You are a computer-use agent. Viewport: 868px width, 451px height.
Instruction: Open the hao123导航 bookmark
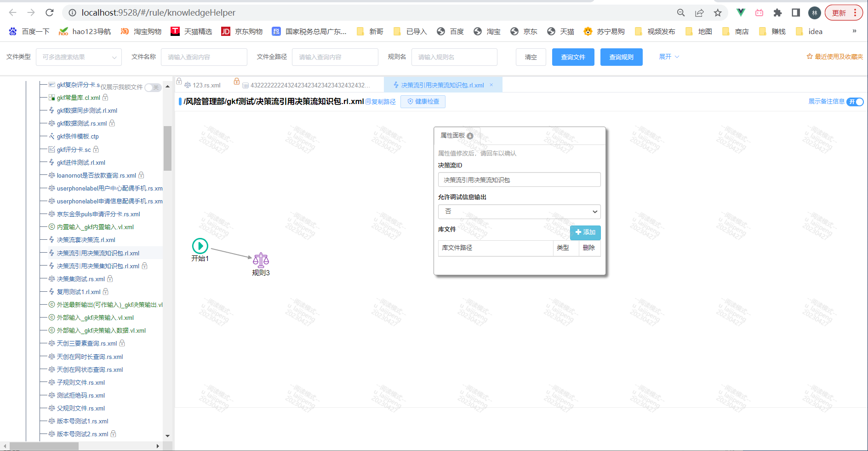(x=85, y=31)
